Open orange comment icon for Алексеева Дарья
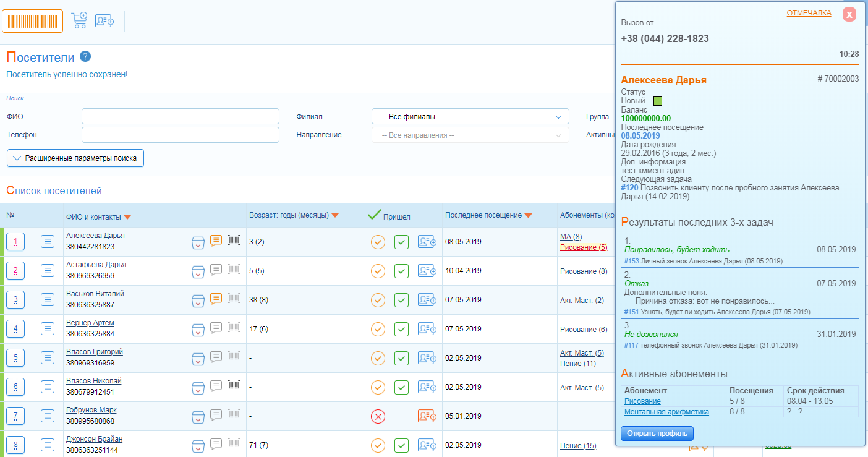868x457 pixels. tap(216, 241)
